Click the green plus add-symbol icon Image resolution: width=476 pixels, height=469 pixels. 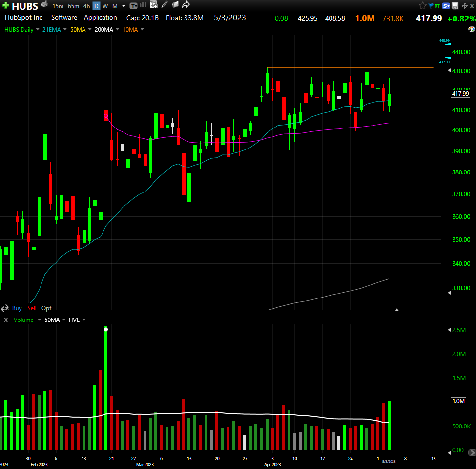click(6, 5)
